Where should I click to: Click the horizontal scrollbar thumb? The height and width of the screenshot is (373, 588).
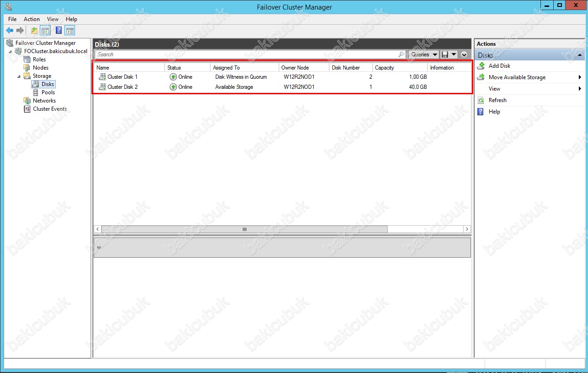244,229
